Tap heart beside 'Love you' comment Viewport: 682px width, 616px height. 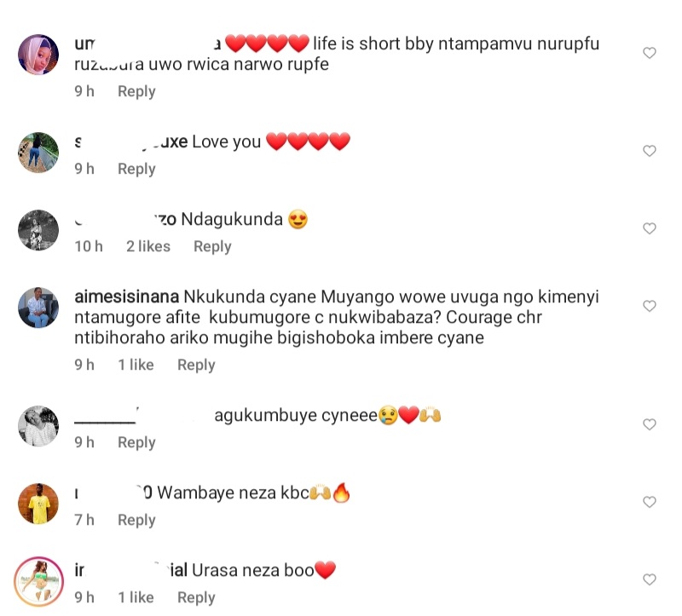[649, 151]
